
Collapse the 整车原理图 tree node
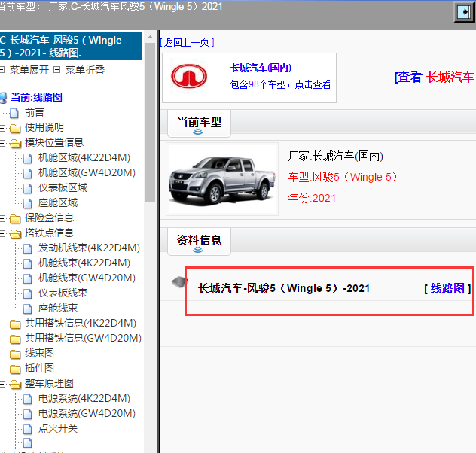(x=2, y=385)
